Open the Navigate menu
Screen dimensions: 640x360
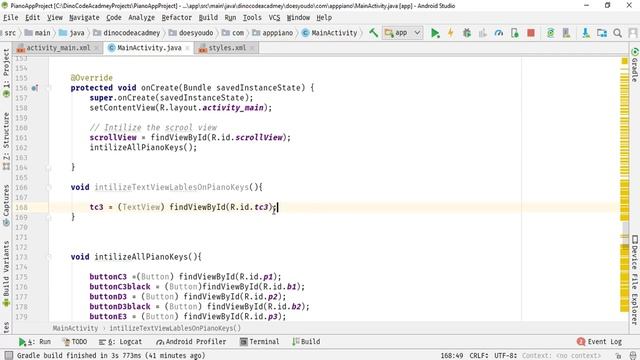(84, 18)
